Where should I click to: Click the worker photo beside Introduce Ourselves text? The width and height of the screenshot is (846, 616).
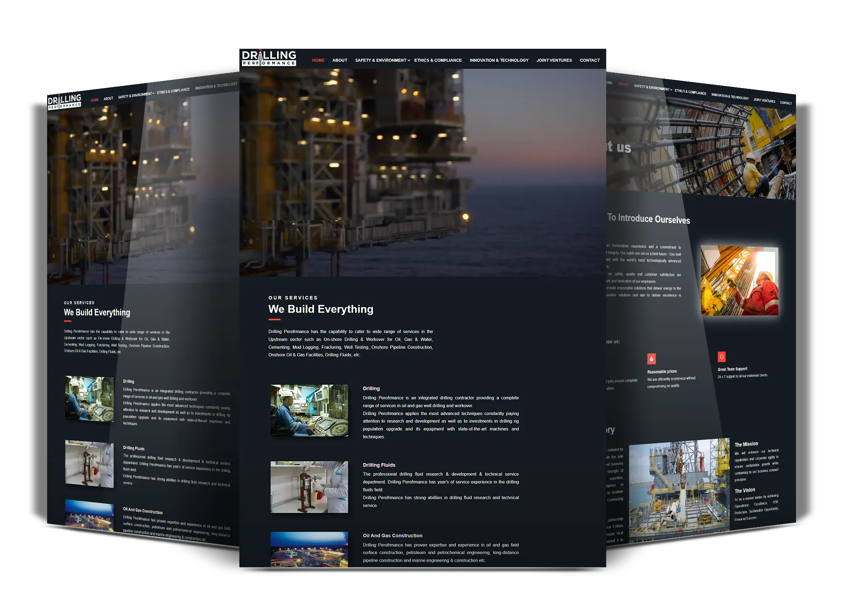tap(739, 281)
